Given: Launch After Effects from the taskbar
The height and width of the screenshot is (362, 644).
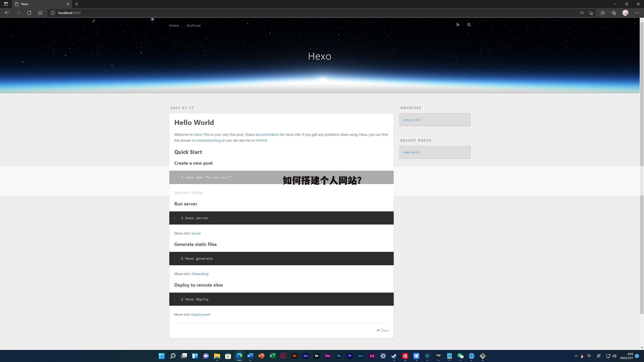Looking at the screenshot, I should [305, 356].
